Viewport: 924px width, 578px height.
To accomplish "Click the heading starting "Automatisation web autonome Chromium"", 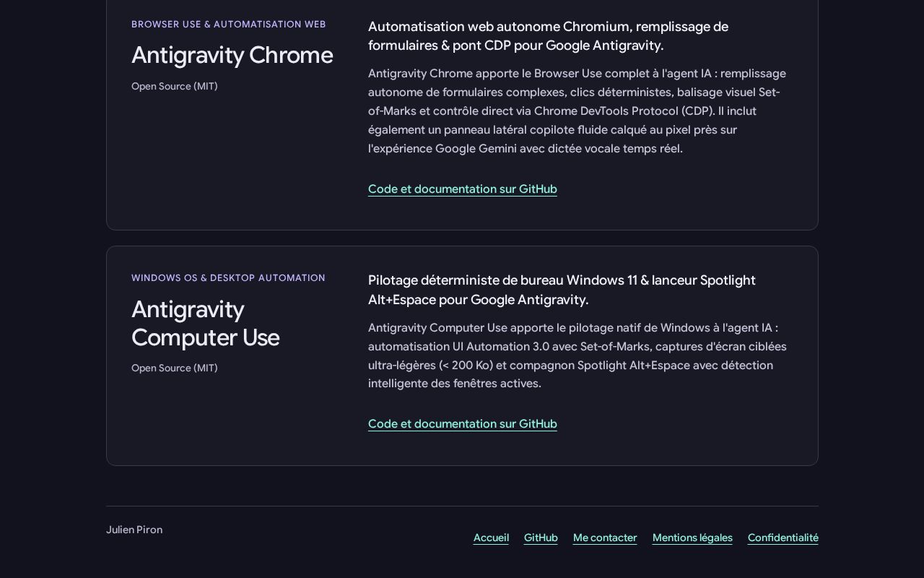I will click(x=549, y=36).
